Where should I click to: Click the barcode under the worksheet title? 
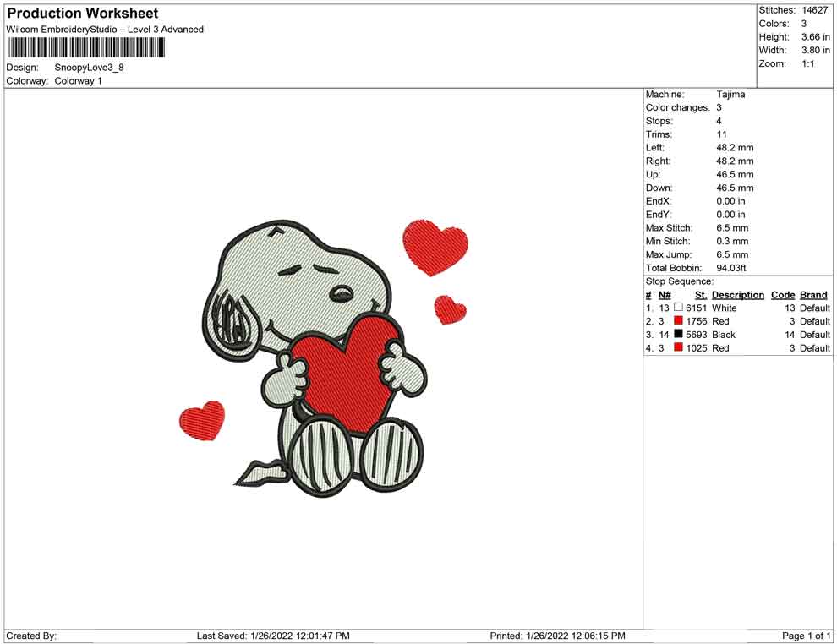pos(86,48)
